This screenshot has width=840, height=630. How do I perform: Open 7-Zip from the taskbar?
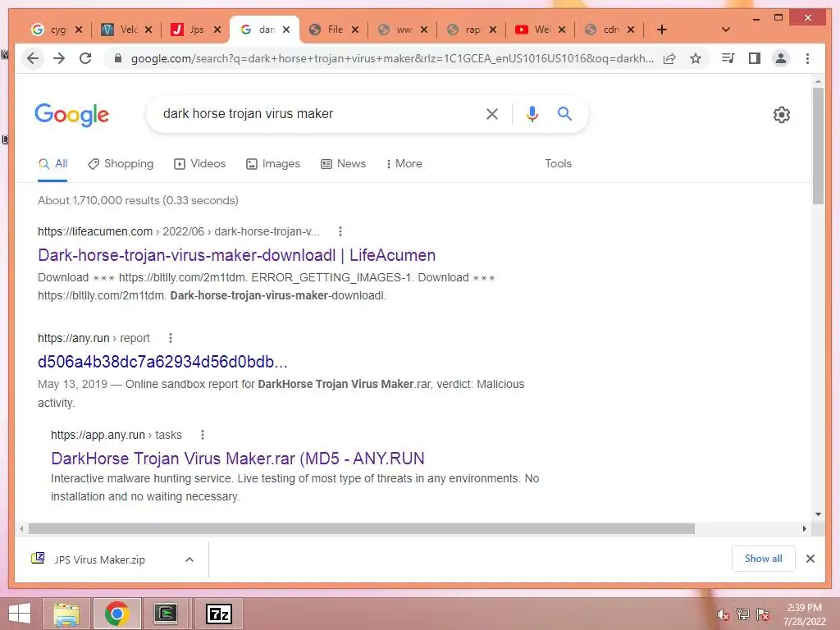220,614
